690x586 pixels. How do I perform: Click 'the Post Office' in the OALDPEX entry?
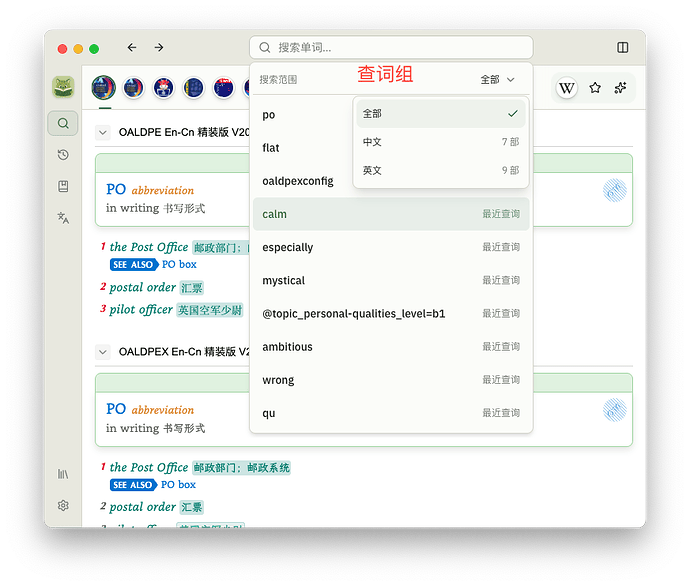click(x=149, y=467)
